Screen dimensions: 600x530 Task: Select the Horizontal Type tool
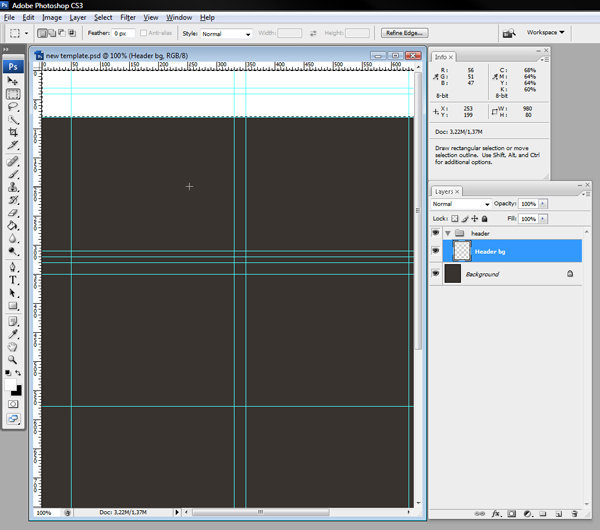coord(13,280)
